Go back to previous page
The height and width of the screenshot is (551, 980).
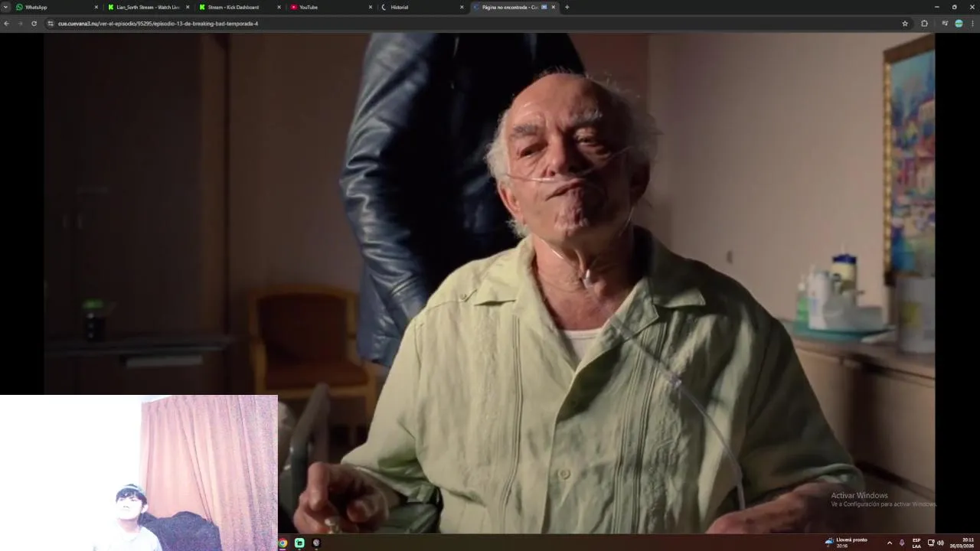(x=6, y=24)
